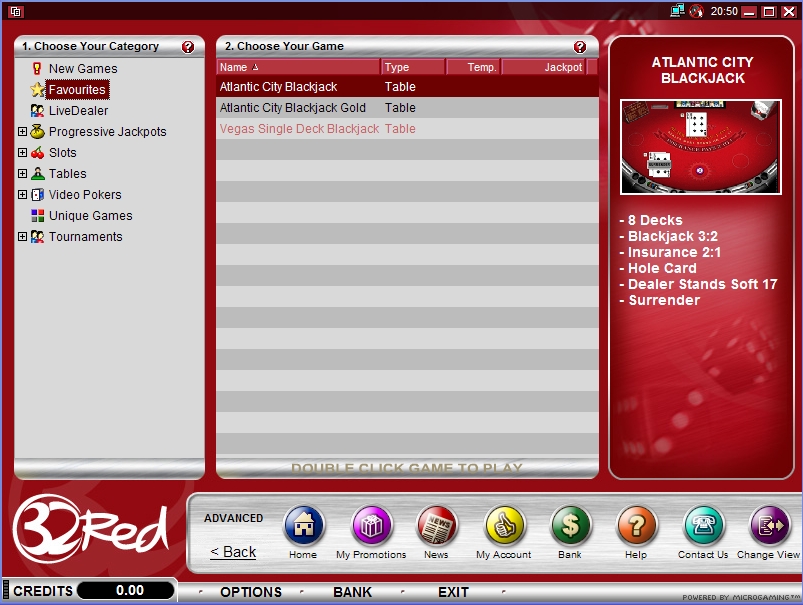Expand the Tournaments category
803x605 pixels.
pos(22,237)
